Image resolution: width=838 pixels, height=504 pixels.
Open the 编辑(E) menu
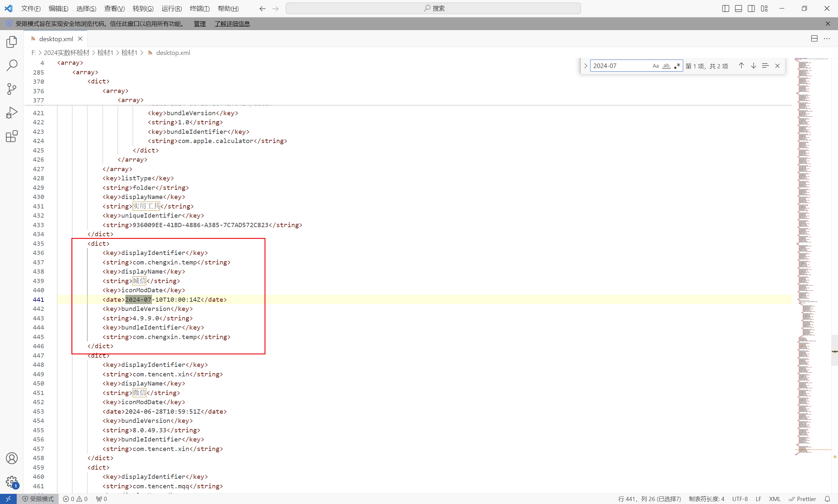pos(58,9)
